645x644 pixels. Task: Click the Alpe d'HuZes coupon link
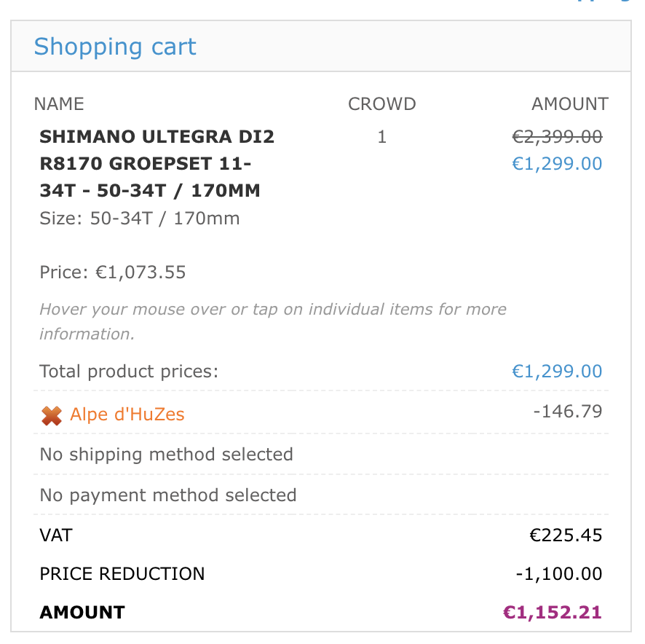(x=127, y=415)
